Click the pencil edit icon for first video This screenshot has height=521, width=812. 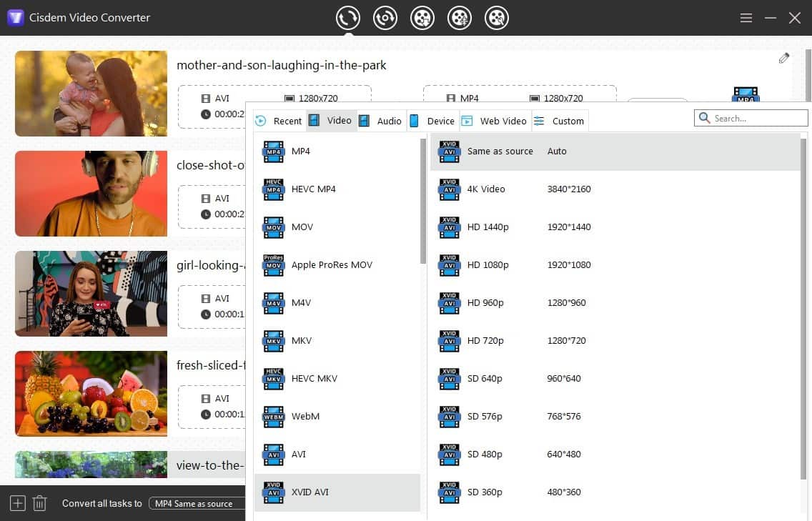pos(784,59)
